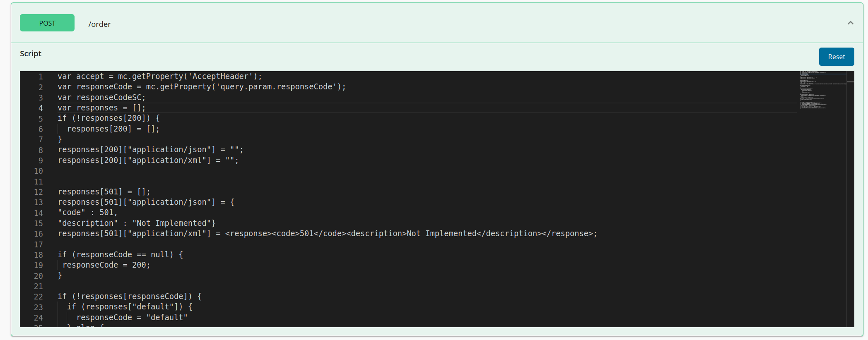Click line 15 description Not Implemented text

click(x=137, y=223)
